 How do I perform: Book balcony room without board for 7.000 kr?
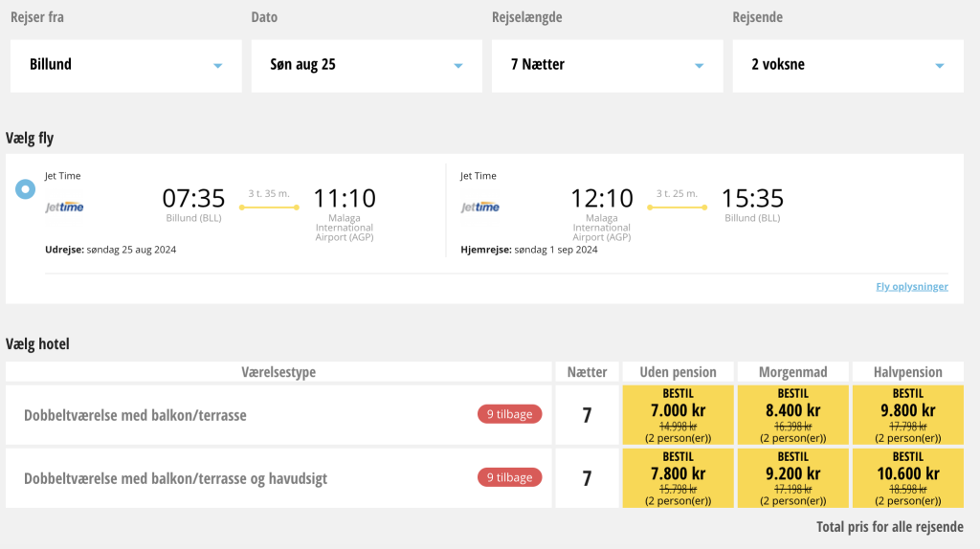678,414
